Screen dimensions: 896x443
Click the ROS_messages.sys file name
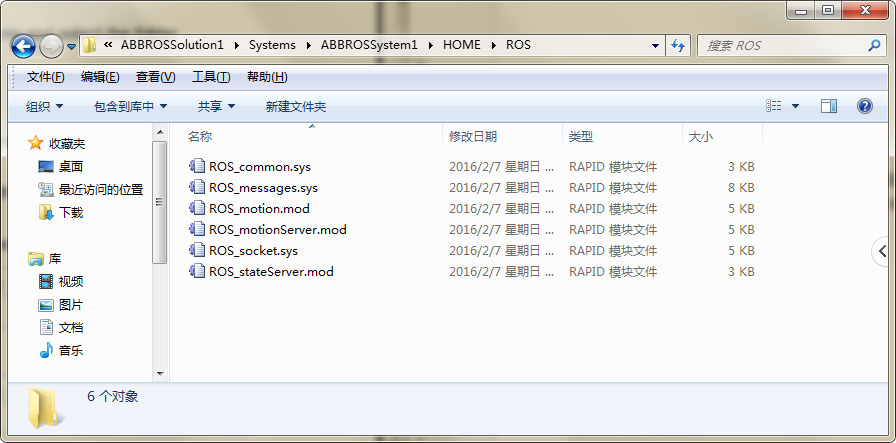coord(263,188)
